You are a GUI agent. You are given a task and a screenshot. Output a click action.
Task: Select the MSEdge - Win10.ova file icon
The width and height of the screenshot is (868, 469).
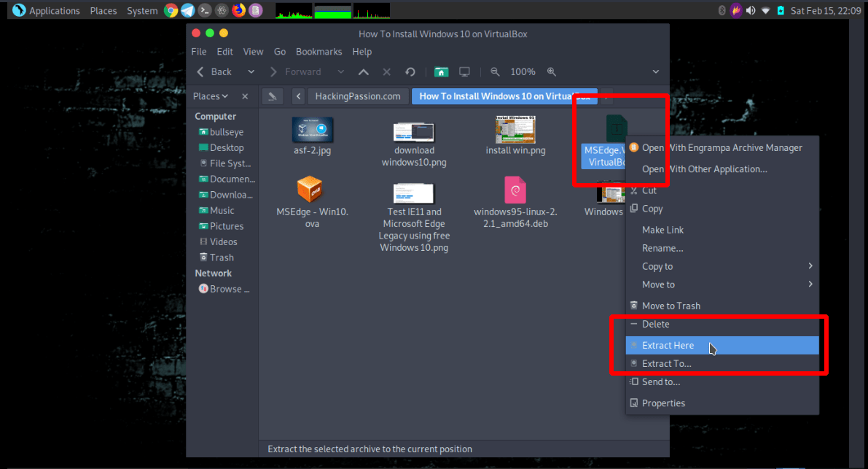[310, 190]
